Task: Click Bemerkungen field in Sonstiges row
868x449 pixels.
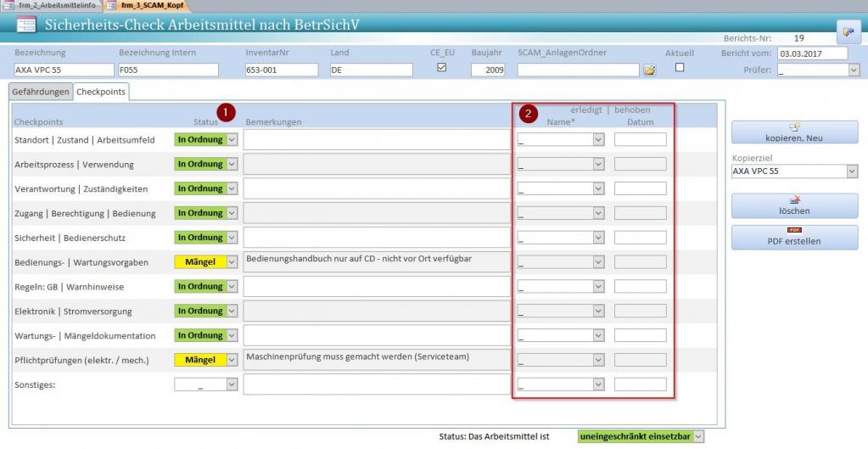Action: 377,384
